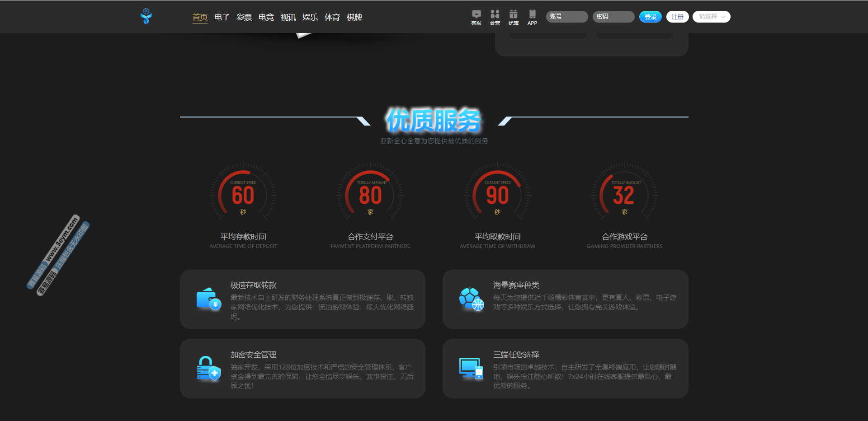Viewport: 868px width, 421px height.
Task: Click the padlock icon beside 加密安全管理
Action: click(x=208, y=369)
